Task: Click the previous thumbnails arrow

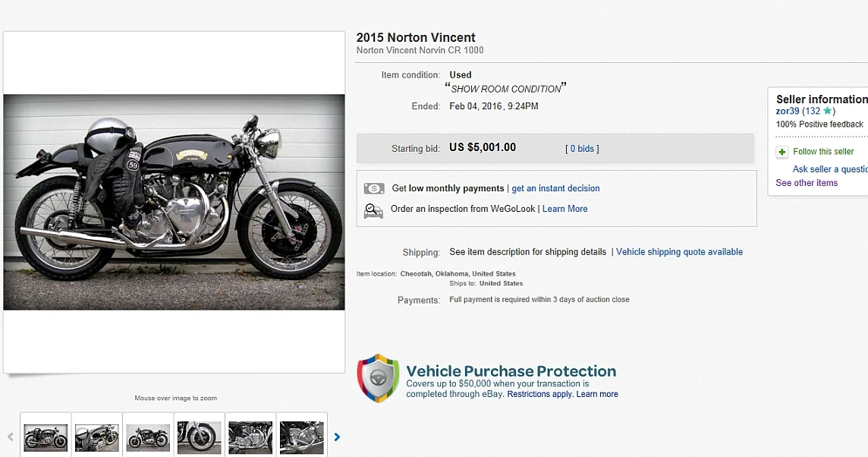Action: 11,437
